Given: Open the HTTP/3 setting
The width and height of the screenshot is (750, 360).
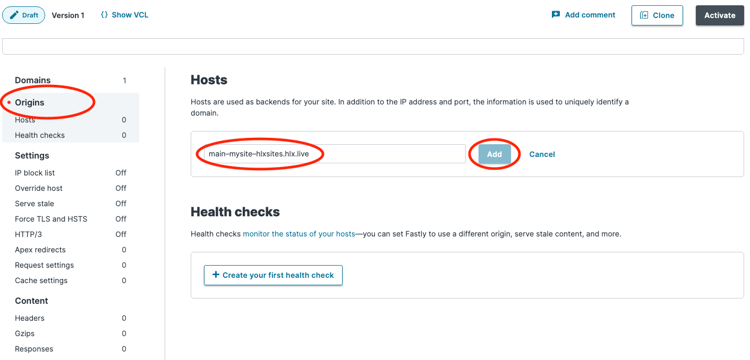Looking at the screenshot, I should pos(71,234).
